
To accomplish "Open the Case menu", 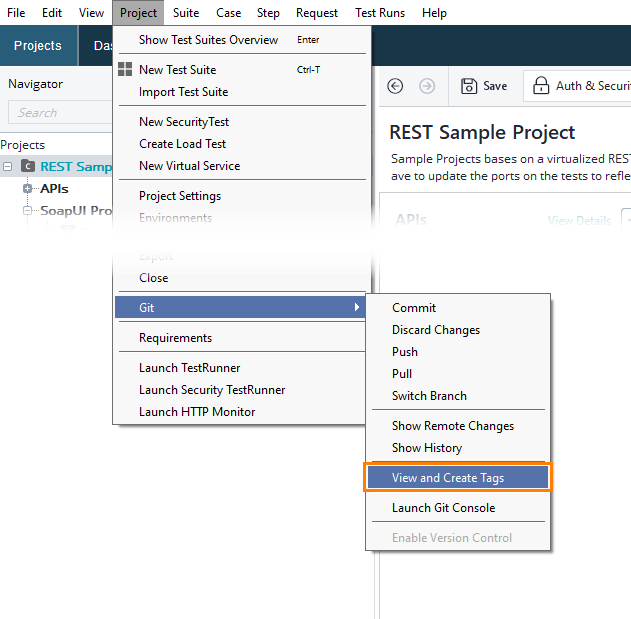I will pos(228,13).
